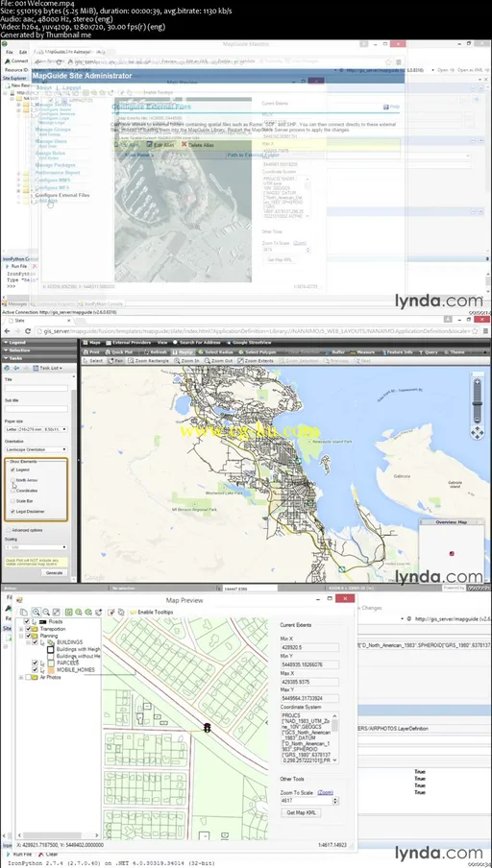This screenshot has width=492, height=868.
Task: Select Zoom Out magnifier in Map Preview toolbar
Action: coord(46,612)
